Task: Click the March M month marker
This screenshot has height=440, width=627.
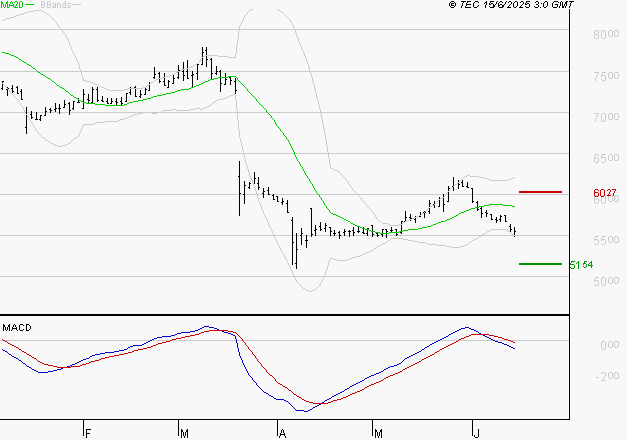Action: [184, 434]
